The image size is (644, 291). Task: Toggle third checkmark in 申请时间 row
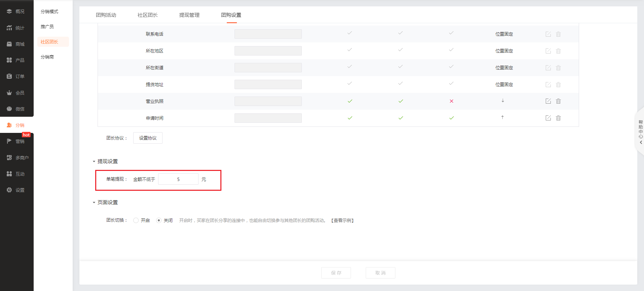coord(452,118)
